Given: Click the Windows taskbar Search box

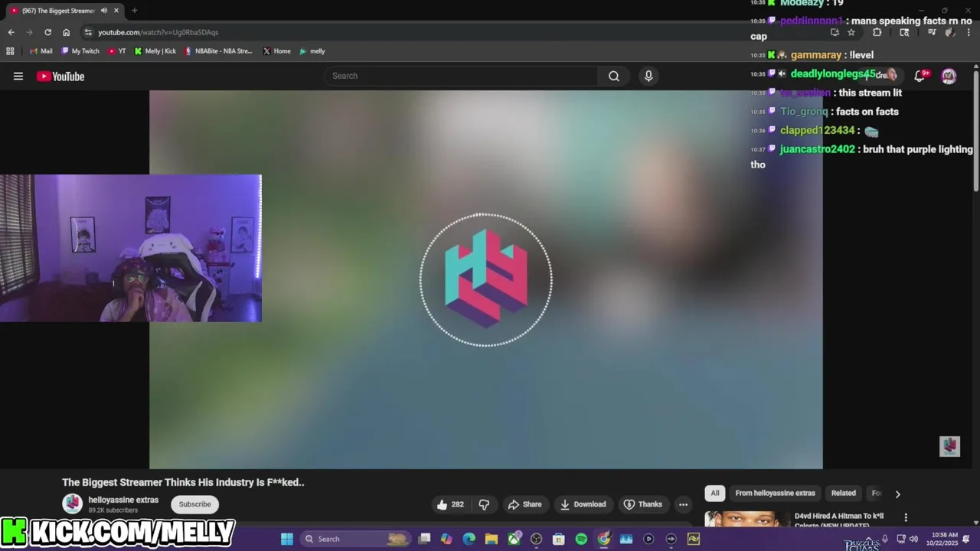Looking at the screenshot, I should (357, 539).
